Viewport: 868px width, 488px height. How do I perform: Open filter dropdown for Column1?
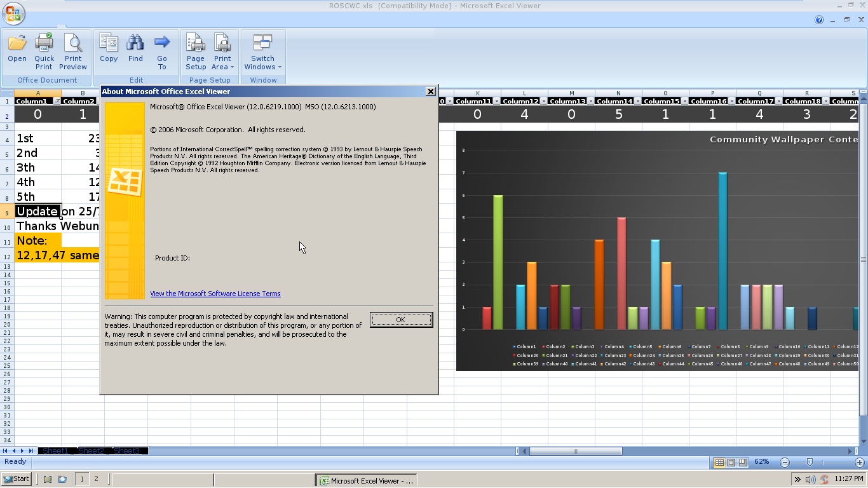tap(57, 101)
